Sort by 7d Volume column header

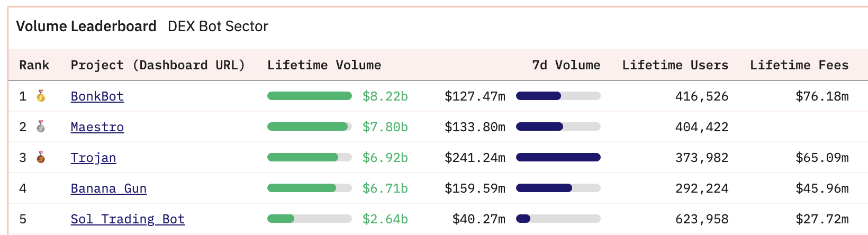point(566,65)
